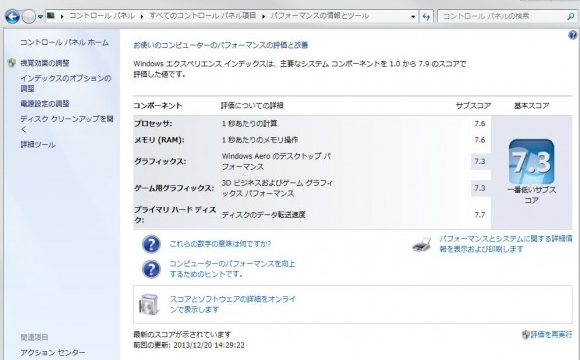Open address bar history dropdown arrow

pyautogui.click(x=413, y=16)
